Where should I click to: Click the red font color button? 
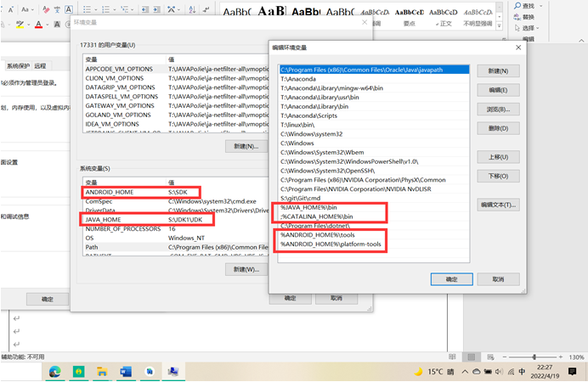[x=38, y=25]
